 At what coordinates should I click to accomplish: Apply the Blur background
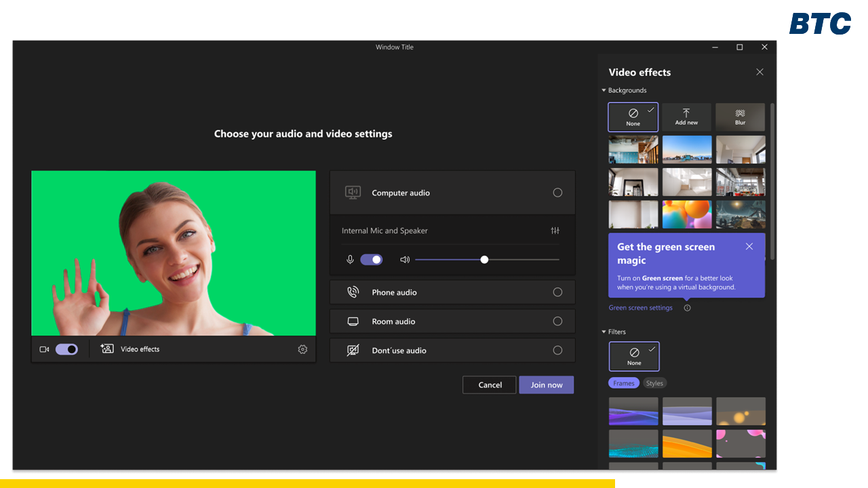741,117
